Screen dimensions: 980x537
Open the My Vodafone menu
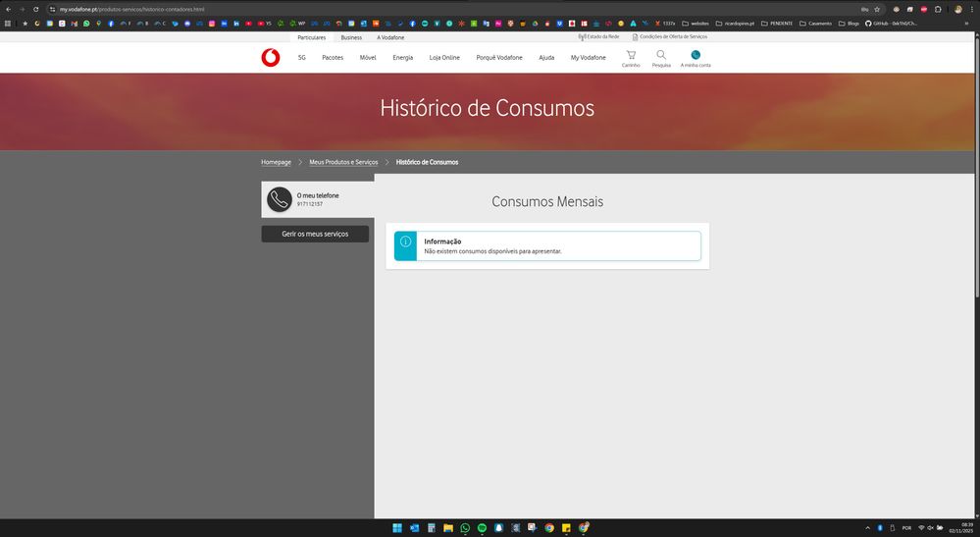[589, 58]
